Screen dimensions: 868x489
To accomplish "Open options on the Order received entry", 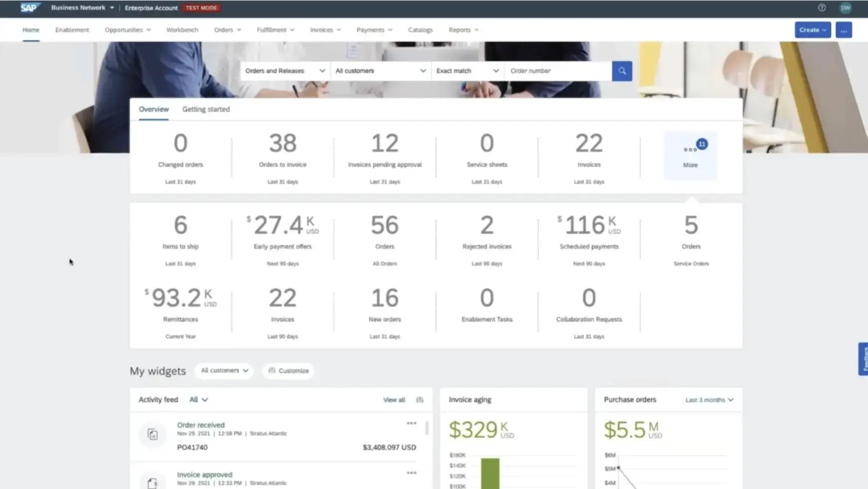I will point(412,423).
